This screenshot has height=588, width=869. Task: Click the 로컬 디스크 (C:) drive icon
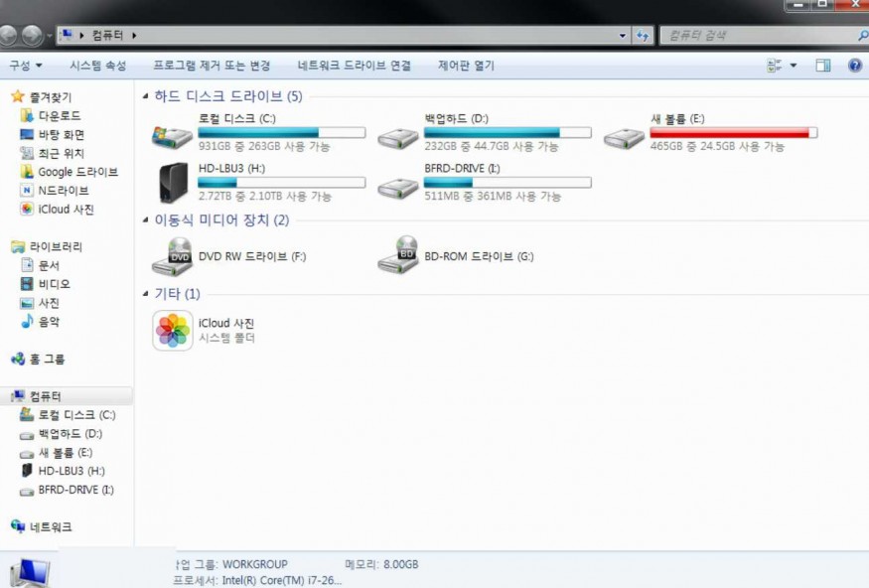[173, 136]
